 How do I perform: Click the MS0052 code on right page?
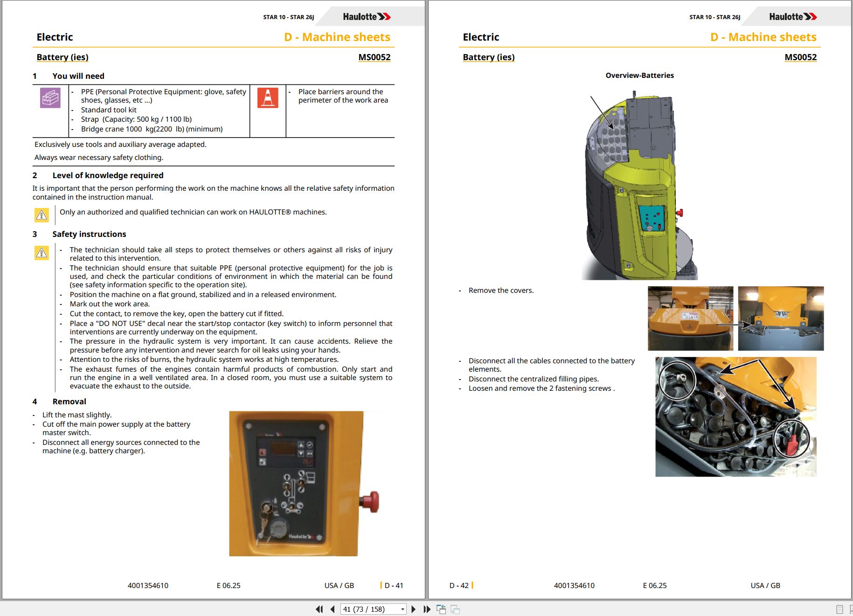click(801, 57)
